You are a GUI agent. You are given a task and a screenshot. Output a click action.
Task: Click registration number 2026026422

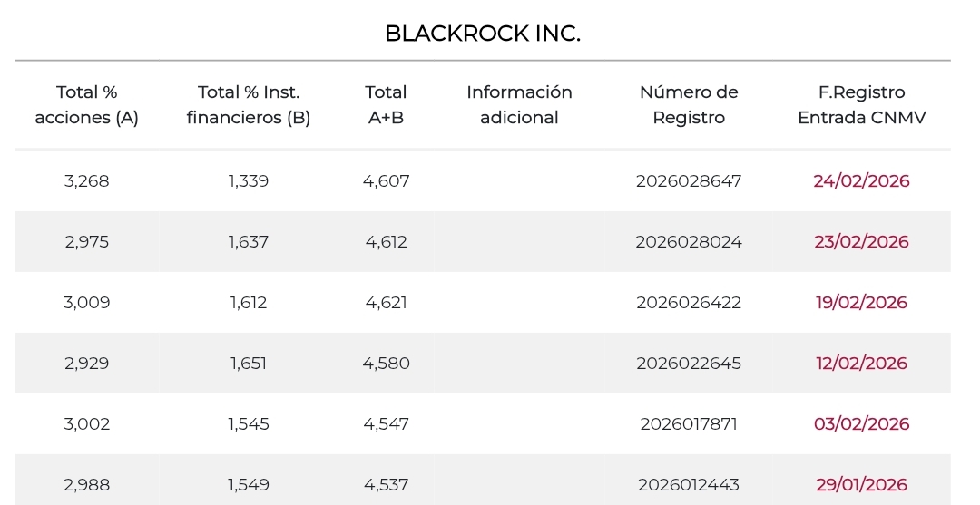click(689, 303)
